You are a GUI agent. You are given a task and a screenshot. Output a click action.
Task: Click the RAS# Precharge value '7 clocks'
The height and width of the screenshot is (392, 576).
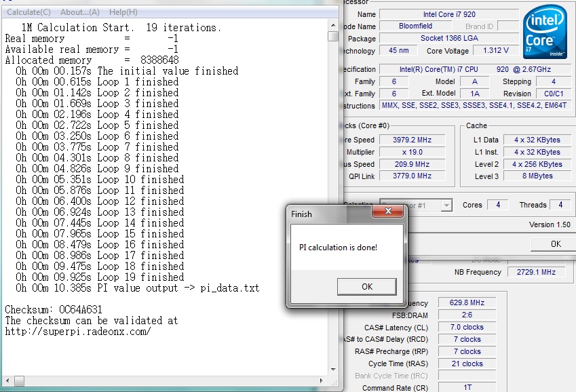click(467, 351)
